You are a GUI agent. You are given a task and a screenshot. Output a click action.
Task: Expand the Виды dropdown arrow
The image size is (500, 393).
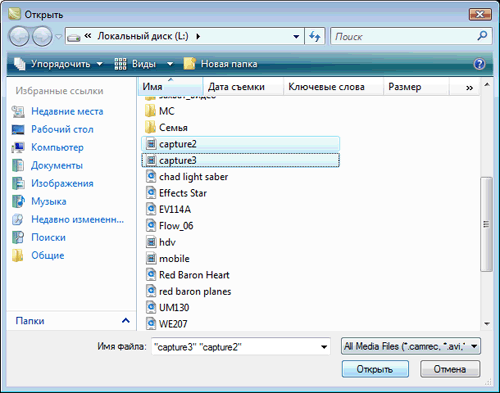(170, 64)
